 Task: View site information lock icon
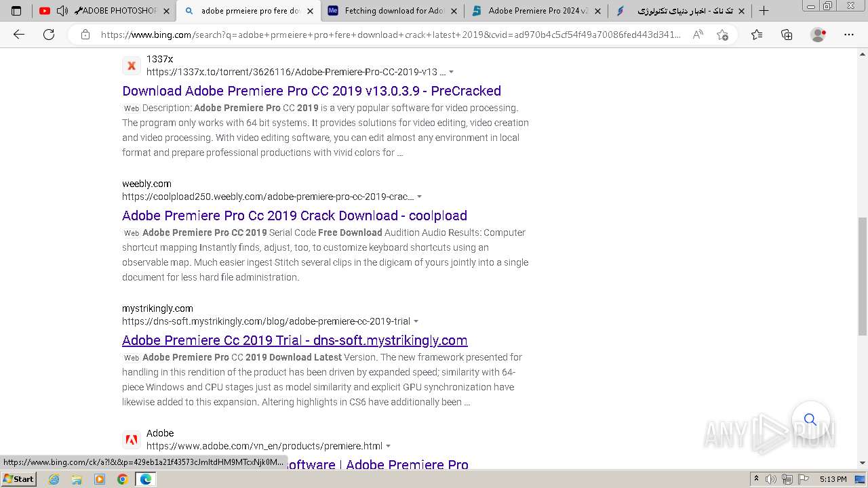85,35
